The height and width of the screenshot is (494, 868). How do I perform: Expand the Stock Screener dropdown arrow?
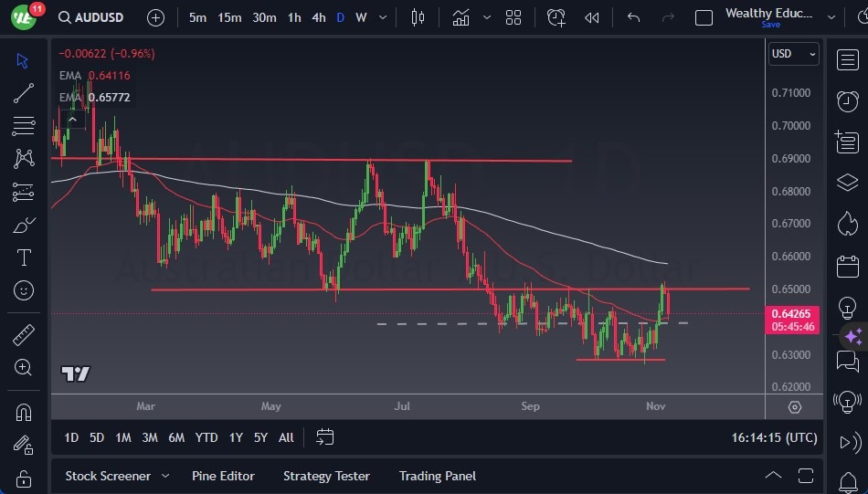tap(165, 476)
